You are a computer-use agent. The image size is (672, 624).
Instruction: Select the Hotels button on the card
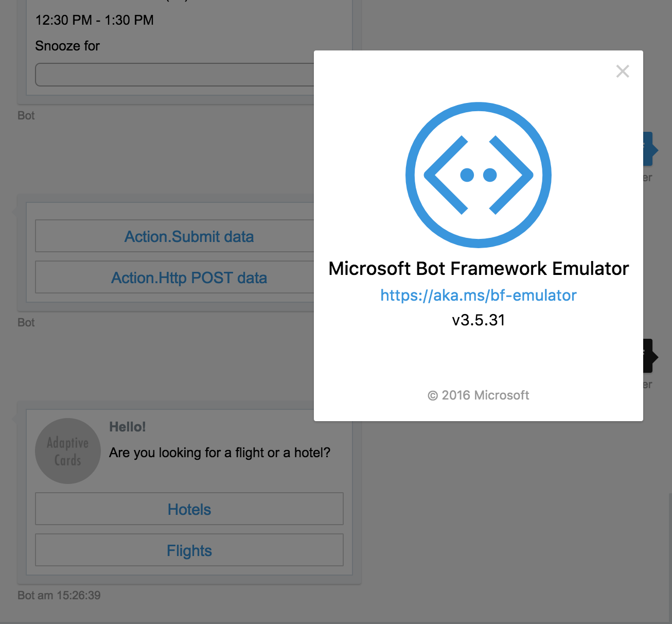coord(189,509)
